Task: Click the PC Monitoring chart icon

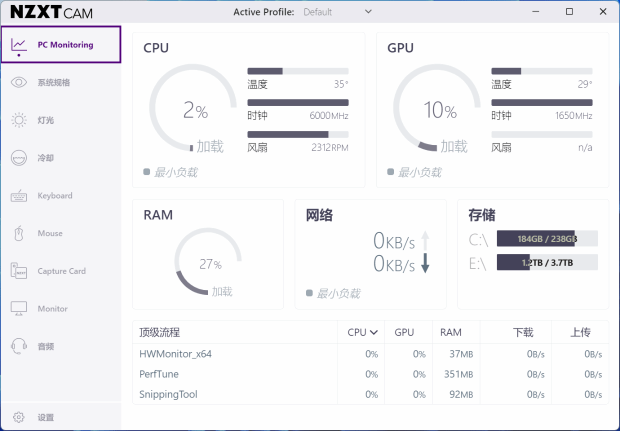Action: click(x=19, y=46)
